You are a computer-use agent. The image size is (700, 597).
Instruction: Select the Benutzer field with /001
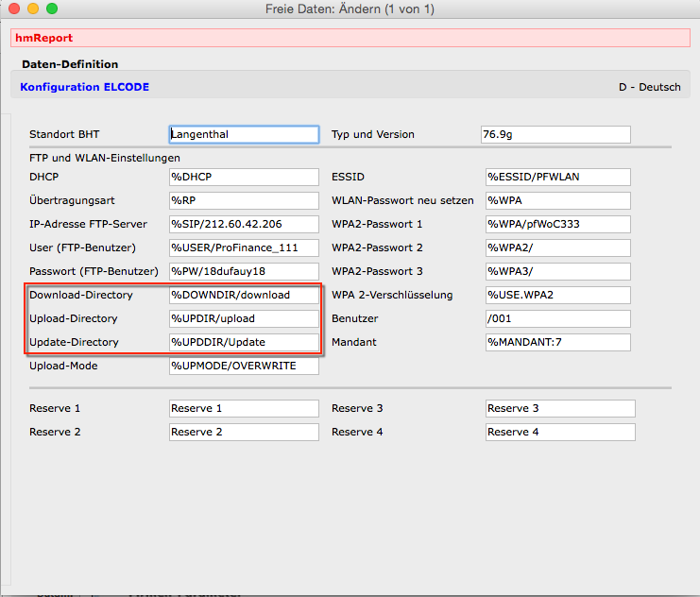coord(557,318)
